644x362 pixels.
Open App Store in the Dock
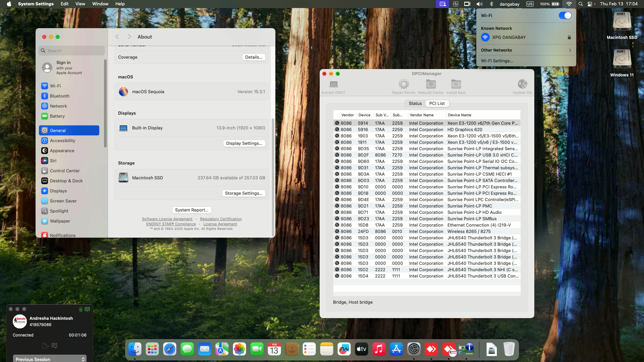tap(396, 349)
